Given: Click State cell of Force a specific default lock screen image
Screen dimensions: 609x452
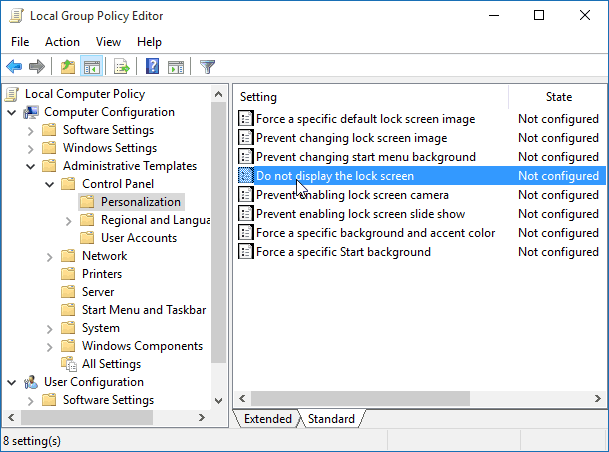Looking at the screenshot, I should point(558,118).
